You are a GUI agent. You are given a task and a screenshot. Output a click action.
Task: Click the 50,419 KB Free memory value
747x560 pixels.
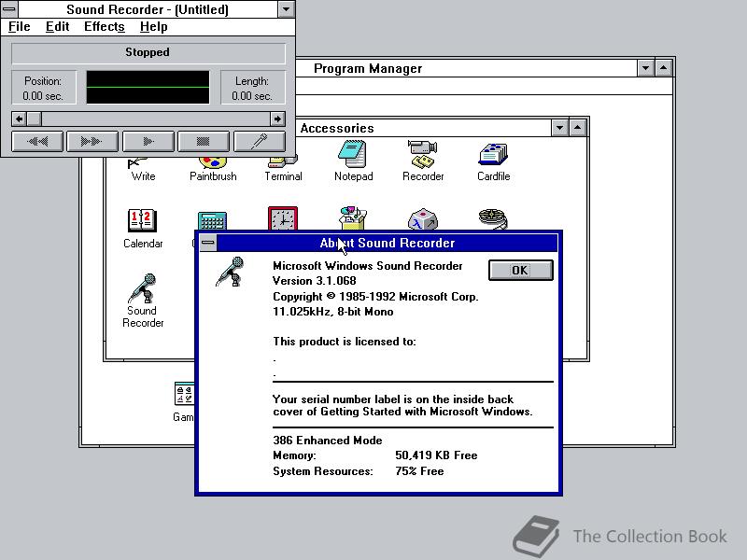(x=436, y=455)
